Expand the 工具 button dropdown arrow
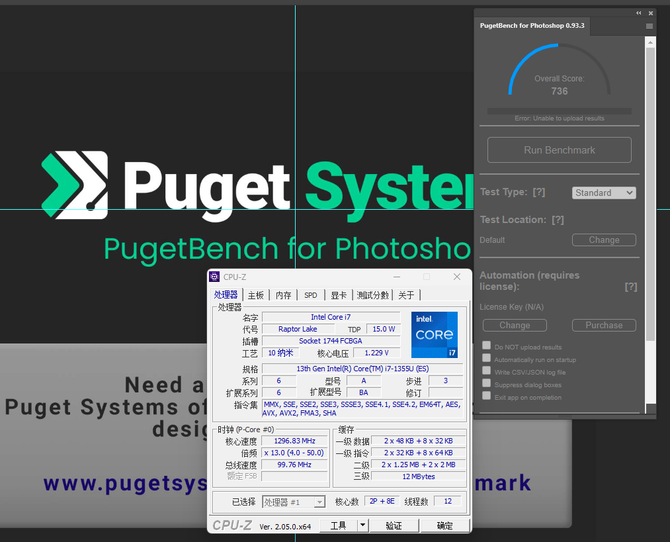The height and width of the screenshot is (542, 670). [x=362, y=525]
